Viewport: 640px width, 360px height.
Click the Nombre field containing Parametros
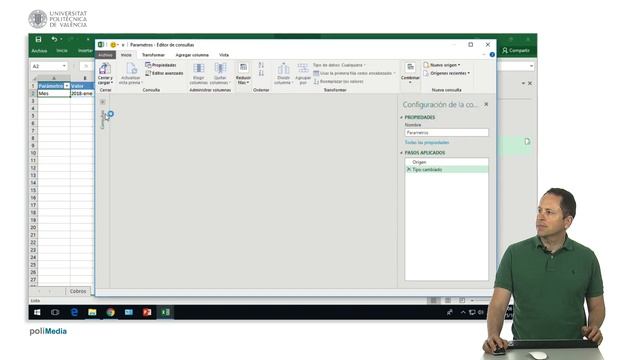click(446, 133)
